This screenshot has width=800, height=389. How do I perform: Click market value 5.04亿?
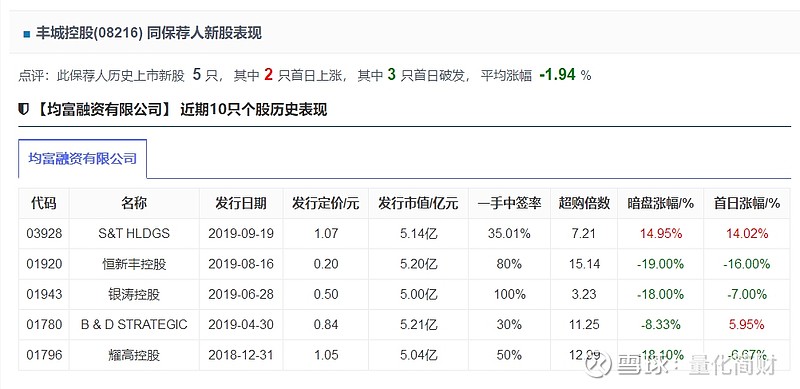[x=418, y=354]
